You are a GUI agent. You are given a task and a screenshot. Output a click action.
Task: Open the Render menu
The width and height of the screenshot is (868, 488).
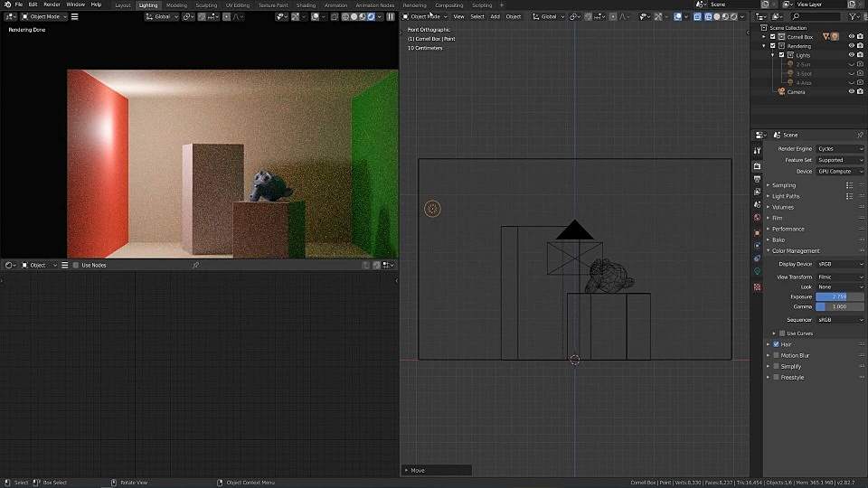click(52, 5)
